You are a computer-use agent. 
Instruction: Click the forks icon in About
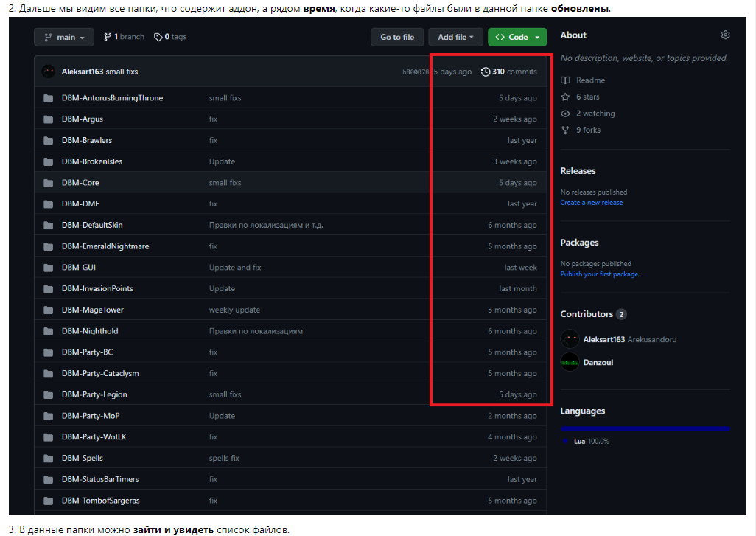[x=565, y=130]
